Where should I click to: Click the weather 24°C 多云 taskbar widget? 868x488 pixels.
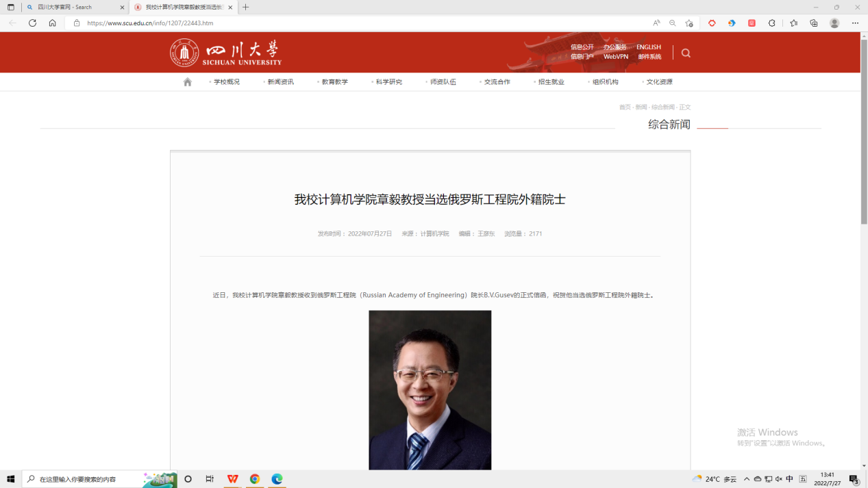point(712,479)
